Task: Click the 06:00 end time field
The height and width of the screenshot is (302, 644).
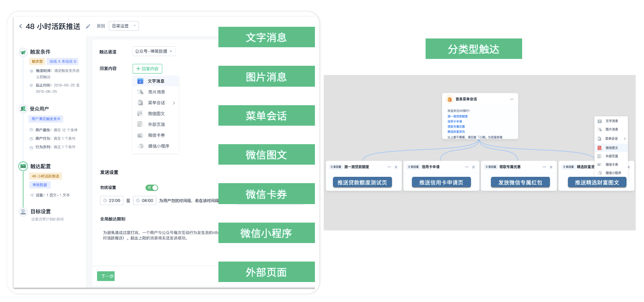Action: pos(145,200)
